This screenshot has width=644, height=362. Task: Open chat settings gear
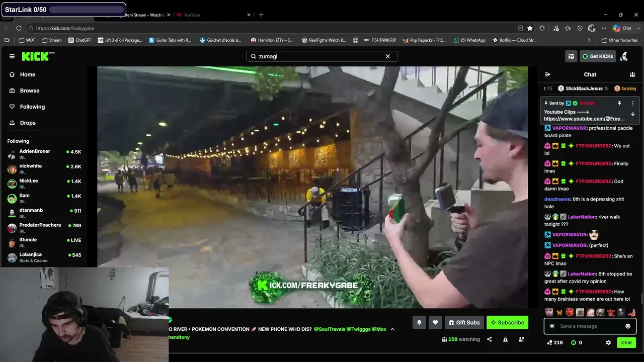pyautogui.click(x=608, y=342)
